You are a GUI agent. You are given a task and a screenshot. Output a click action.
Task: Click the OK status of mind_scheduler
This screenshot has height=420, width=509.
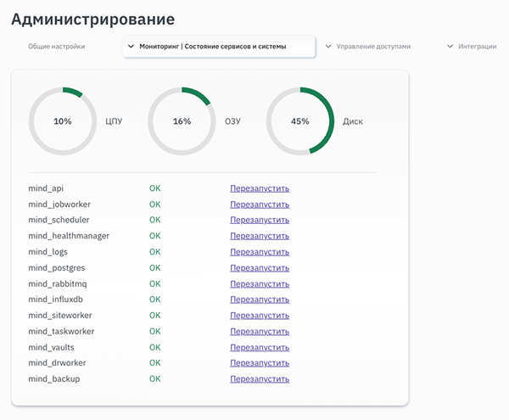click(x=155, y=220)
